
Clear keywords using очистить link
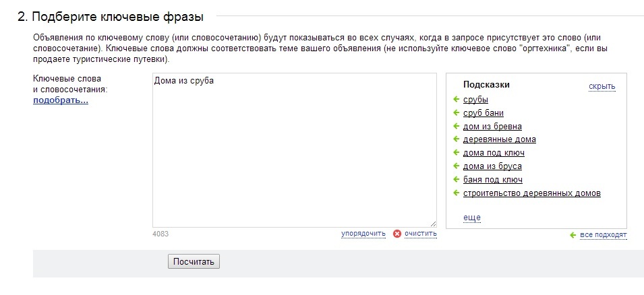pyautogui.click(x=421, y=234)
